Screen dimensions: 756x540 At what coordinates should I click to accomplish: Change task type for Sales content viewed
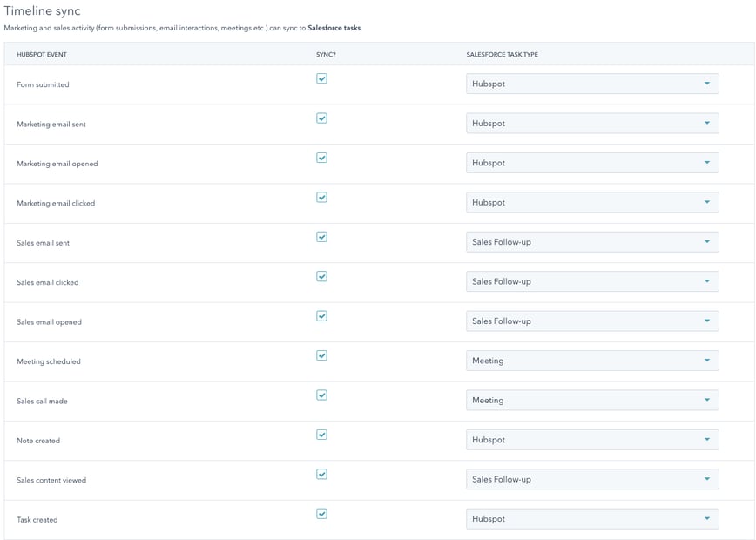pos(592,479)
